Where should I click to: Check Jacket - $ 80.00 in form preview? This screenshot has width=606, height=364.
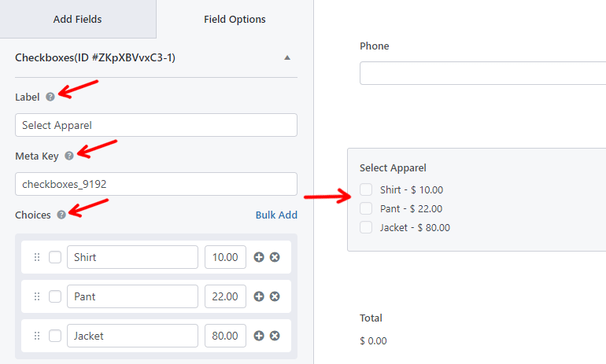366,227
